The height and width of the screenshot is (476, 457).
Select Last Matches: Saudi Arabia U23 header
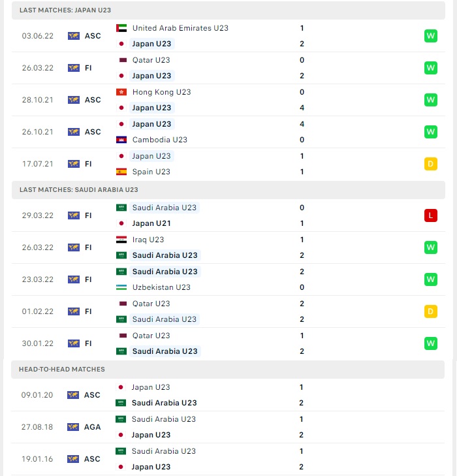click(x=228, y=190)
